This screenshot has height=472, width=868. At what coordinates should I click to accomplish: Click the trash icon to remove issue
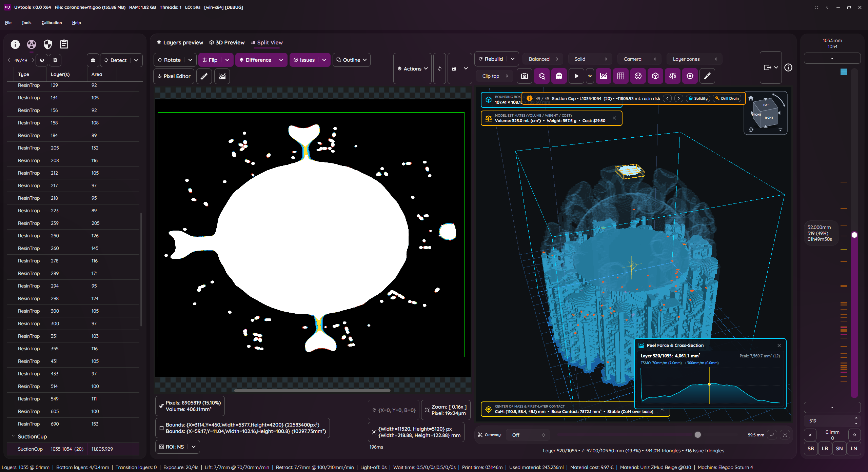click(x=55, y=60)
